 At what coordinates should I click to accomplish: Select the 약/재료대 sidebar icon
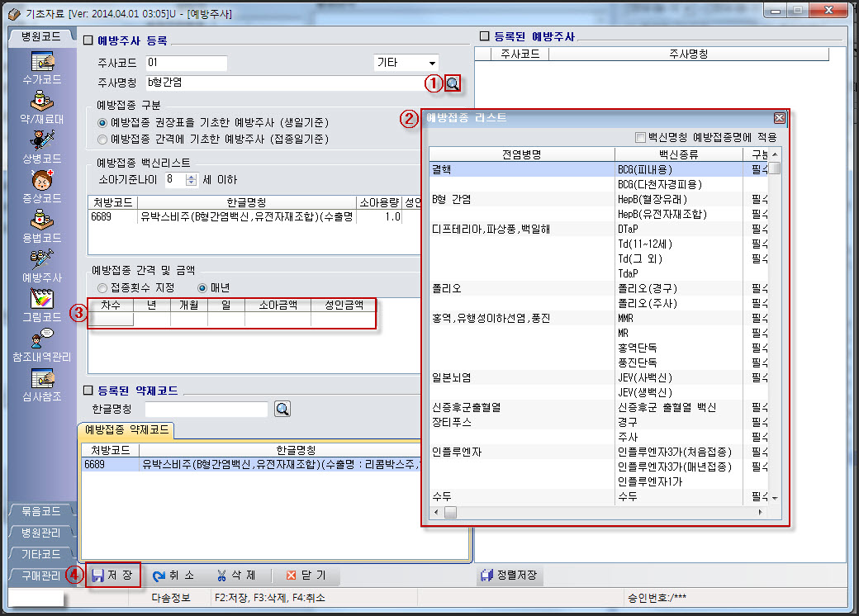(41, 103)
